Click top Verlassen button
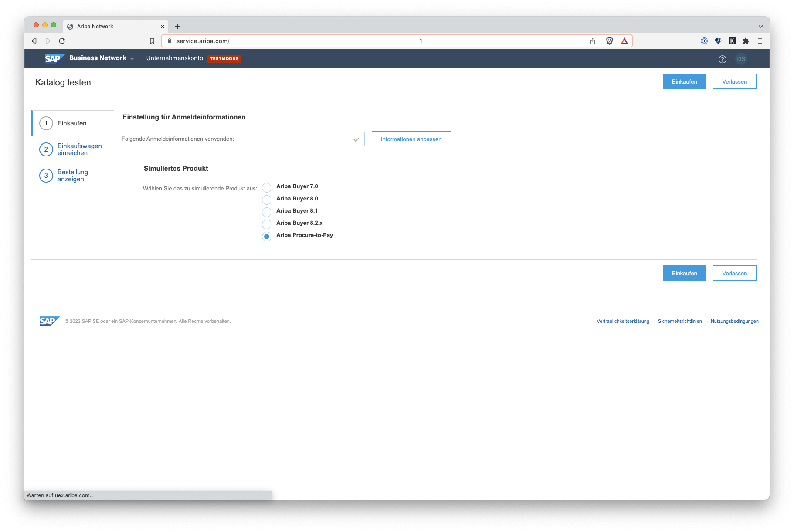Screen dimensions: 794x532 pos(735,81)
